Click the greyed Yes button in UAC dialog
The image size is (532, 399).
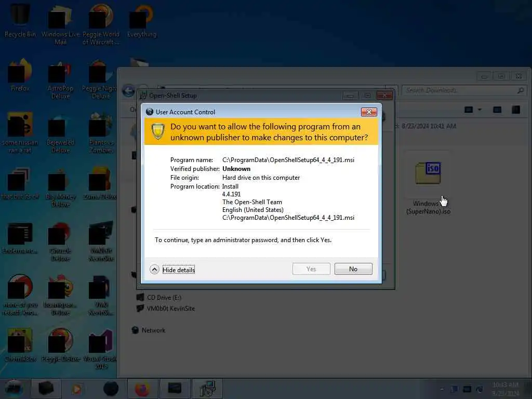pos(311,269)
